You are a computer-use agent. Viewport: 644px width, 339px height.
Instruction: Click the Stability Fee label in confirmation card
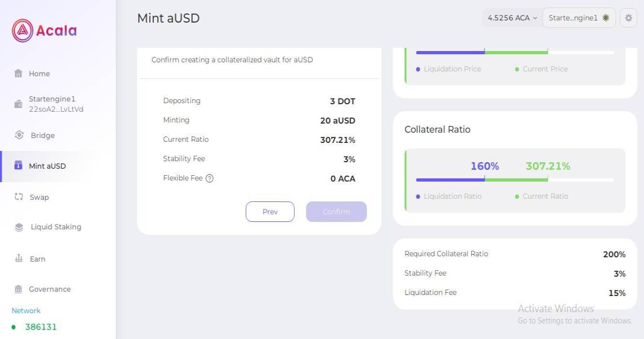pos(184,158)
